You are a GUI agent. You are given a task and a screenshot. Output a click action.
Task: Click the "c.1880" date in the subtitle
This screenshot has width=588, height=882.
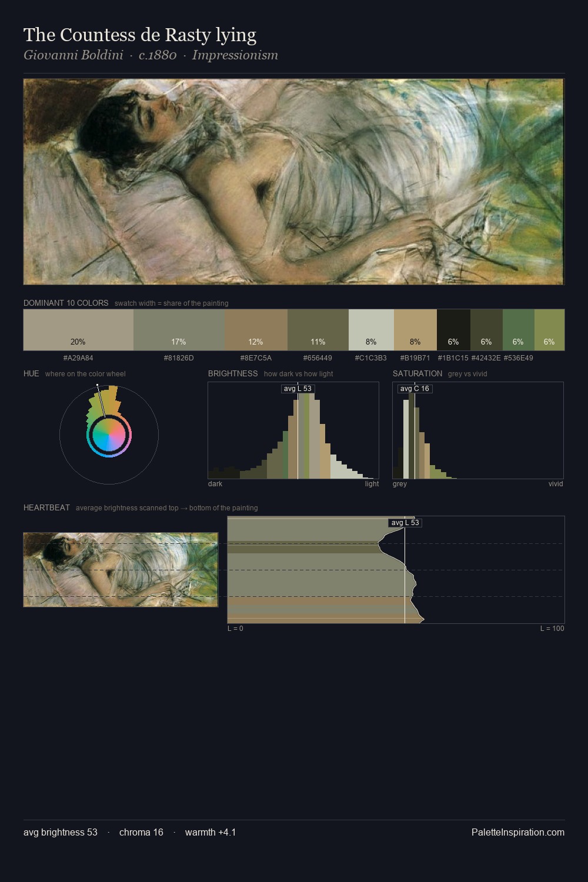158,55
